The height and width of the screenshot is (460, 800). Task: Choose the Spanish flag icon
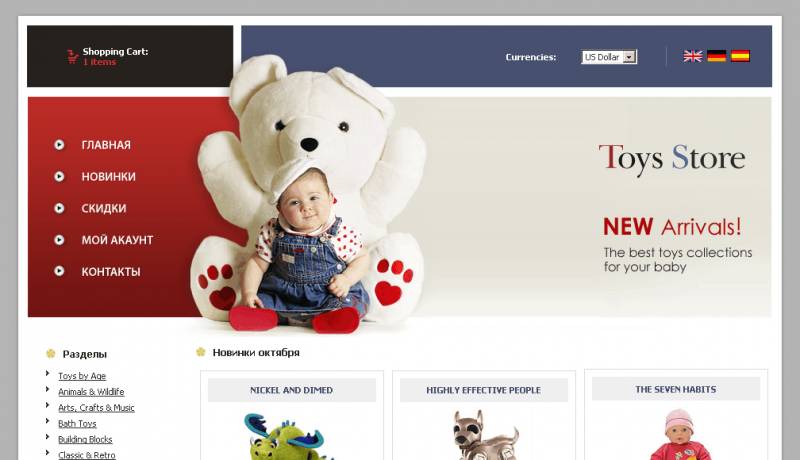click(x=740, y=56)
